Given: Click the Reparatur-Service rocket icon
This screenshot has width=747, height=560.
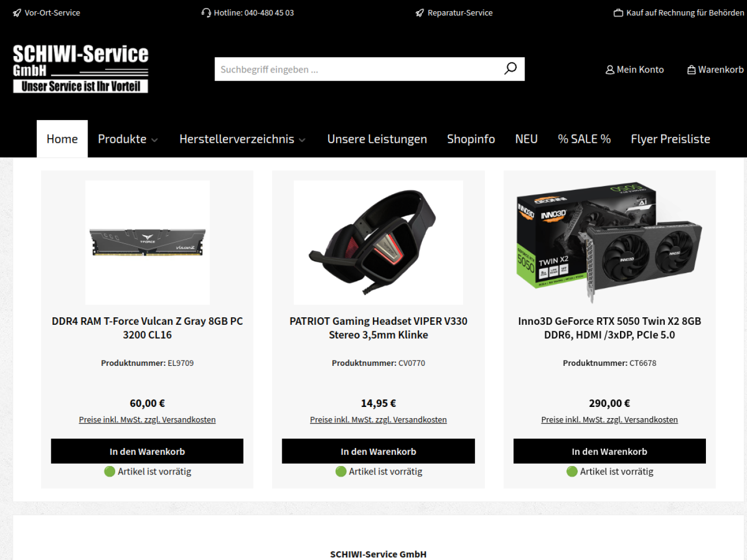Looking at the screenshot, I should (420, 13).
